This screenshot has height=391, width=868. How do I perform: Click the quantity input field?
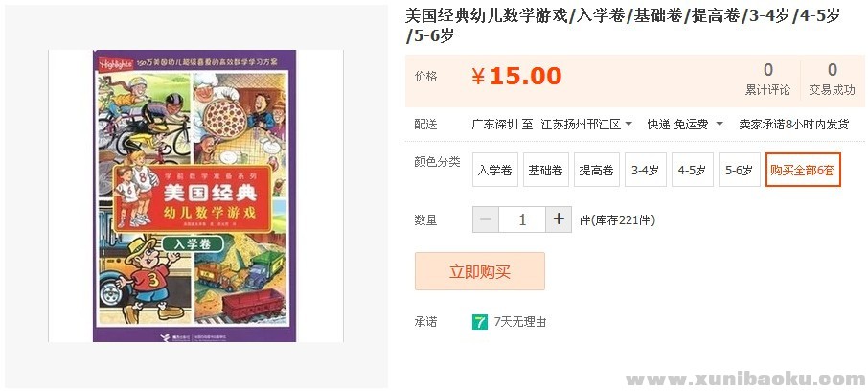coord(522,219)
